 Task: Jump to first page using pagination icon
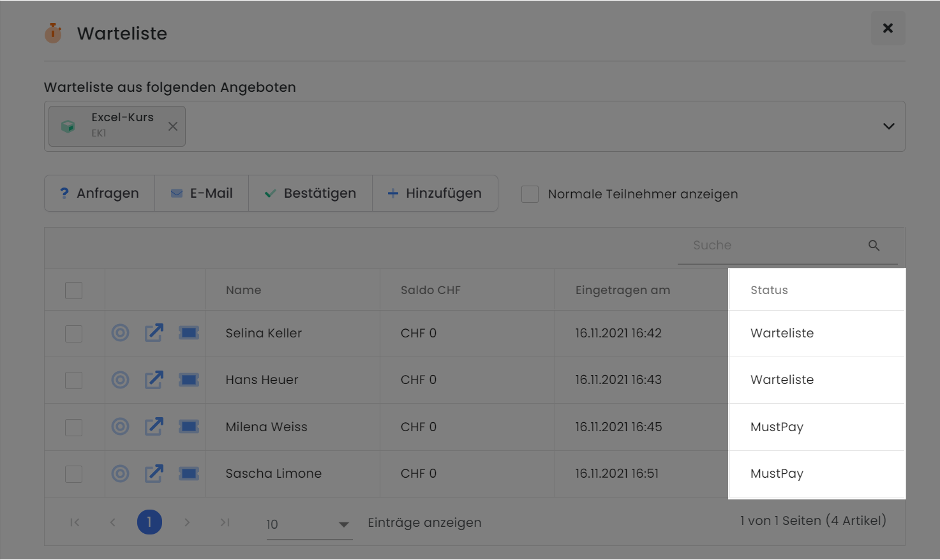(75, 522)
